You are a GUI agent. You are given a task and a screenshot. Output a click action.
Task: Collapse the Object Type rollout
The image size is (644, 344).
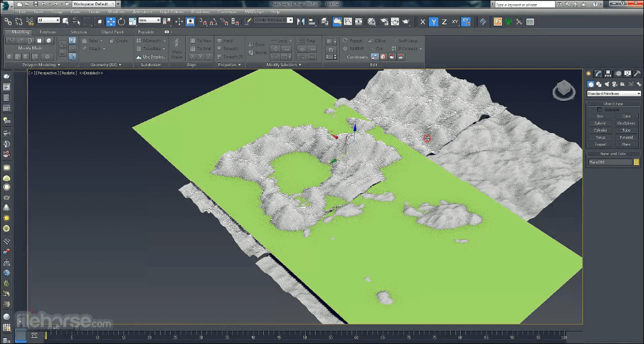coord(613,104)
